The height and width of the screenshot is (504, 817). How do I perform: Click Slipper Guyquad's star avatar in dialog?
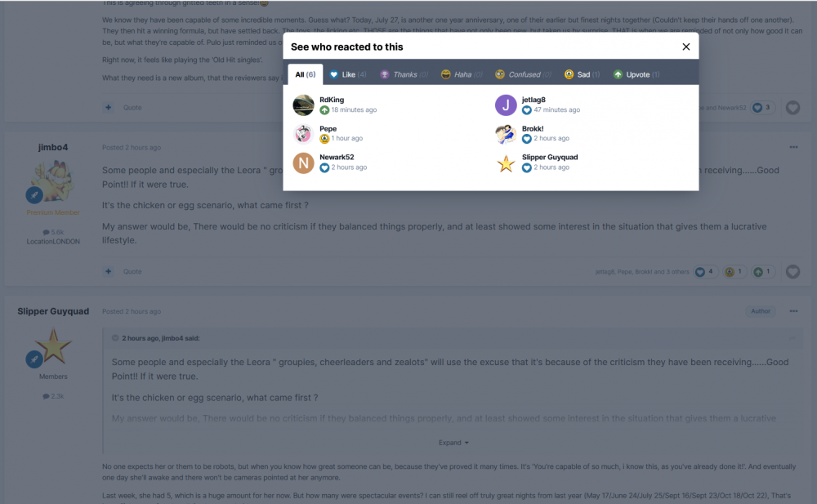pyautogui.click(x=506, y=163)
